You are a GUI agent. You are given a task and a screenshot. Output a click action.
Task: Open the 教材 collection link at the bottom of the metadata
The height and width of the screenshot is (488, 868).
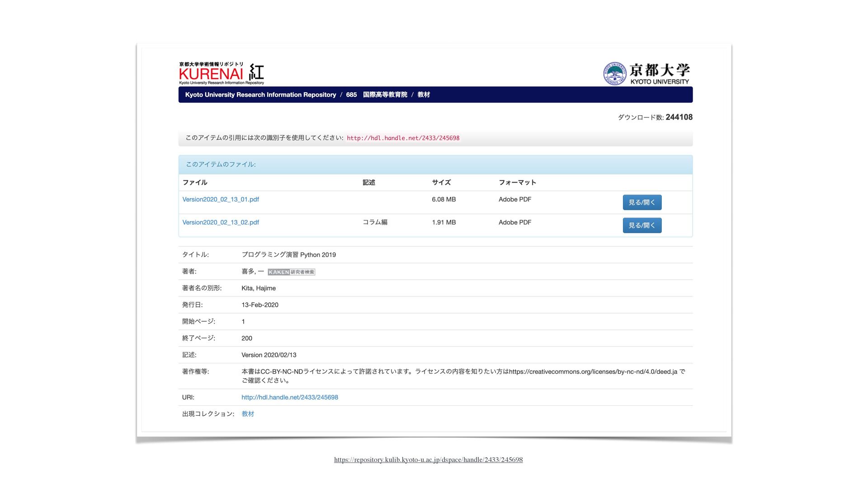pyautogui.click(x=248, y=414)
